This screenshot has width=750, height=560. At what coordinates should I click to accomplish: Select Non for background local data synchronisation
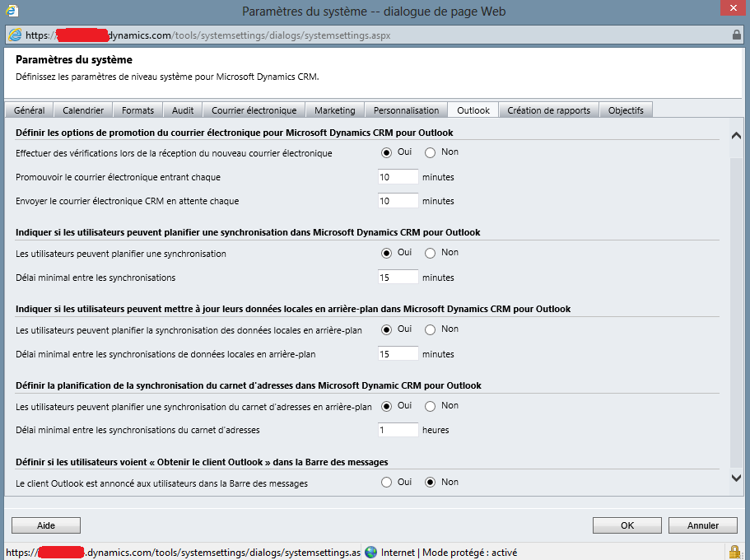[430, 329]
